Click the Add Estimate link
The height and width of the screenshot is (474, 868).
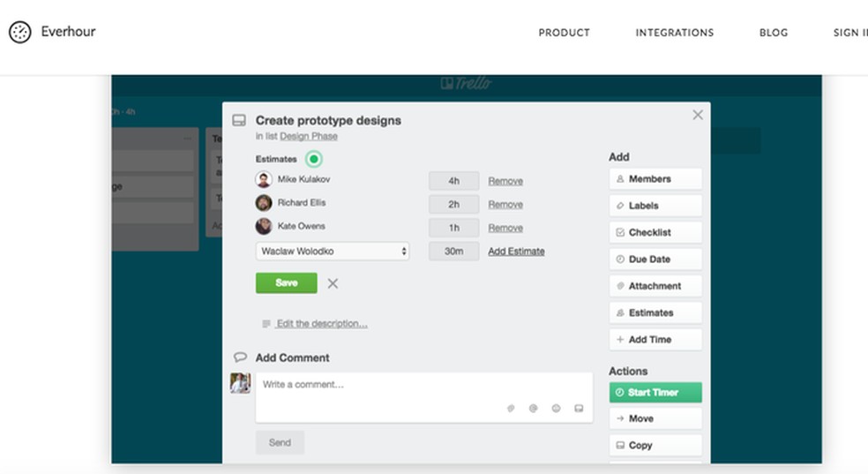(x=516, y=252)
